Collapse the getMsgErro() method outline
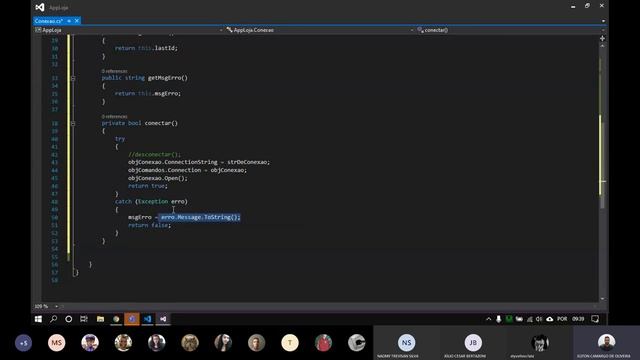Screen dimensions: 640x360 coord(73,78)
